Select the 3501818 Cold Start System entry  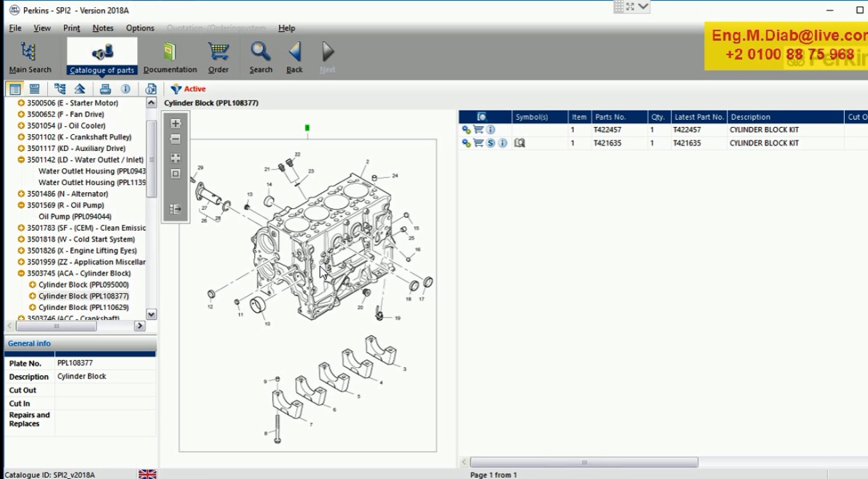click(x=81, y=239)
